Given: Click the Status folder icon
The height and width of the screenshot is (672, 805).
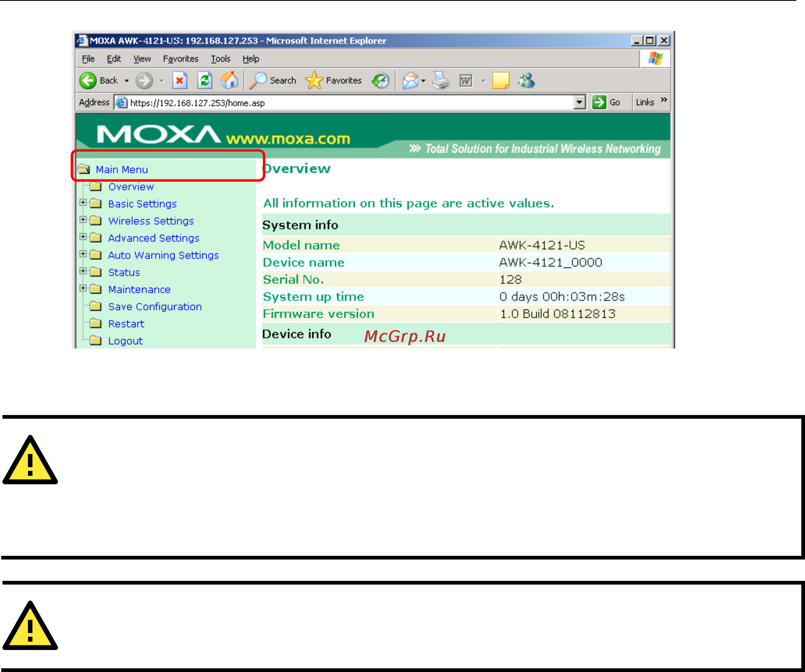Looking at the screenshot, I should point(96,272).
